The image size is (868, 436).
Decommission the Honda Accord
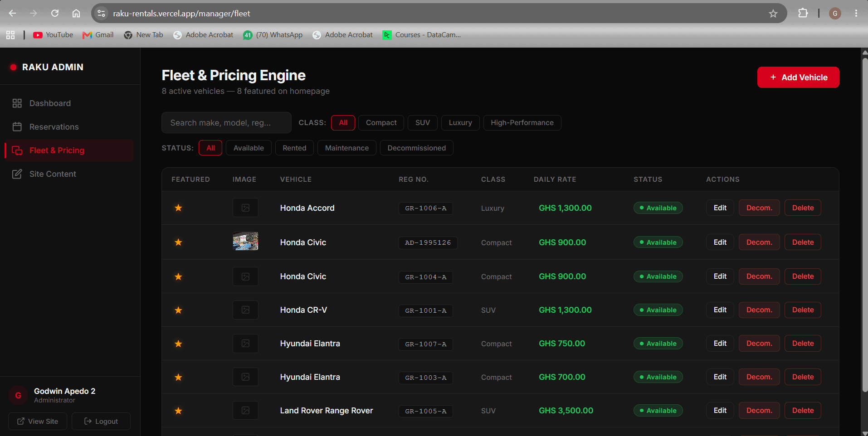[759, 208]
